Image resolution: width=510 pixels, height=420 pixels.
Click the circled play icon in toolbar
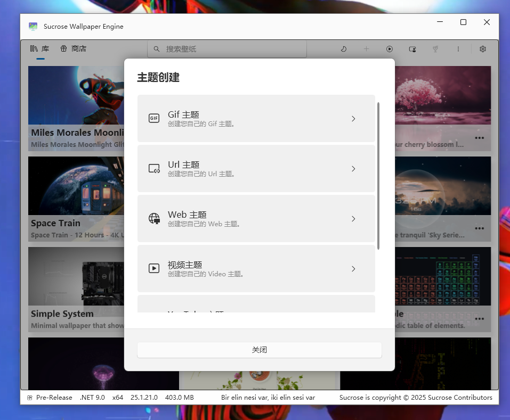[x=390, y=49]
